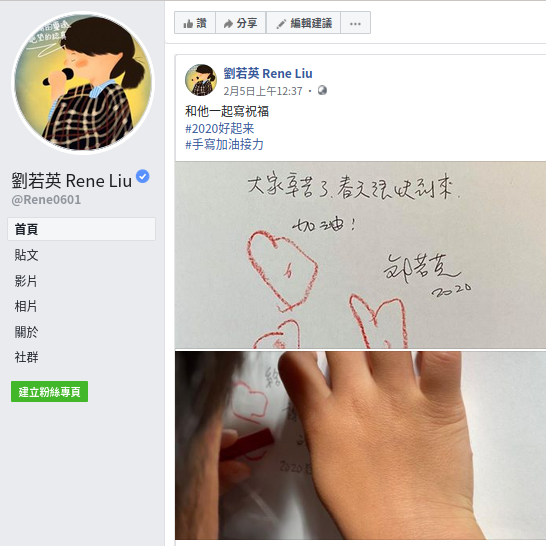Click the 劉若英 Rene Liu post author link
The image size is (546, 546).
point(268,73)
